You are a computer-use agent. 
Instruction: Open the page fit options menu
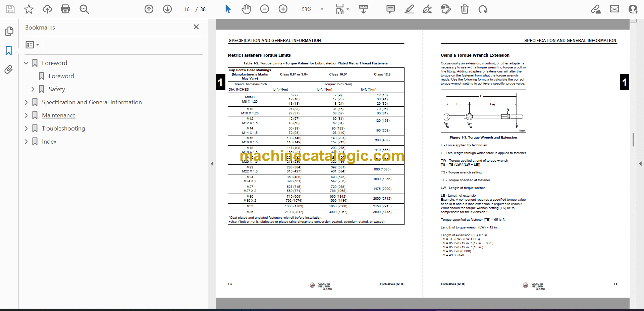[x=342, y=9]
